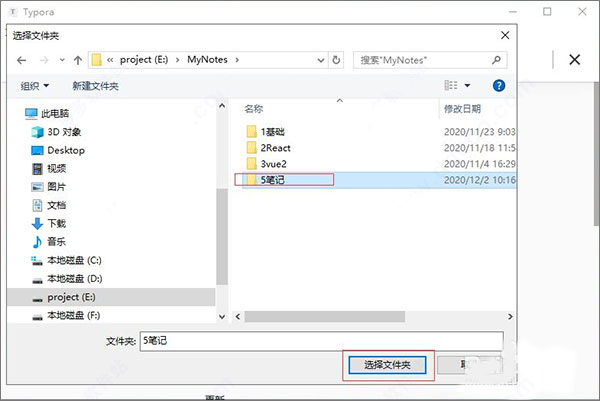Sort files by the 名称 column header

(254, 109)
